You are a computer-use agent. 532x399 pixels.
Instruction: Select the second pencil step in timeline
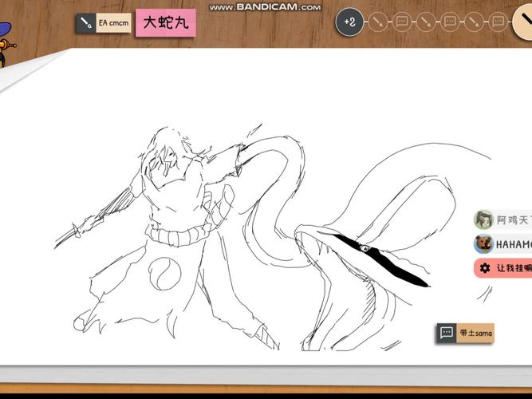pyautogui.click(x=426, y=22)
